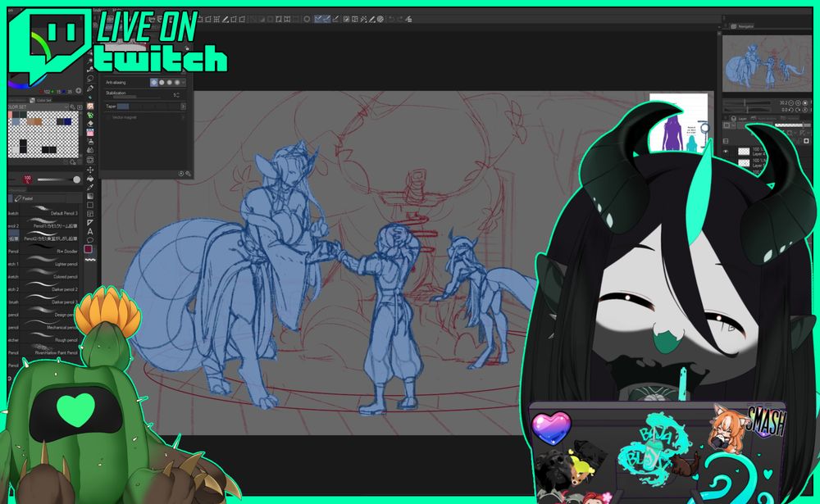The width and height of the screenshot is (820, 504).
Task: Hide Layer 4 using its eye icon
Action: (x=726, y=151)
